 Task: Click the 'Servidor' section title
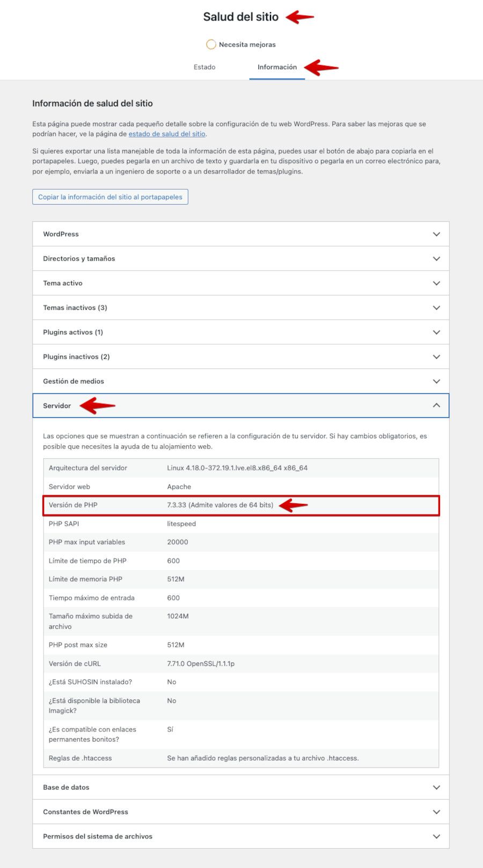[57, 406]
